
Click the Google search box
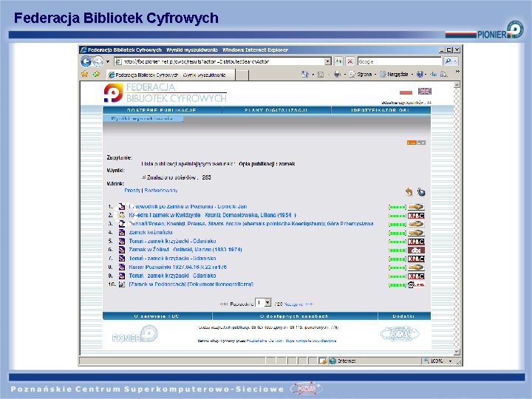(x=399, y=61)
